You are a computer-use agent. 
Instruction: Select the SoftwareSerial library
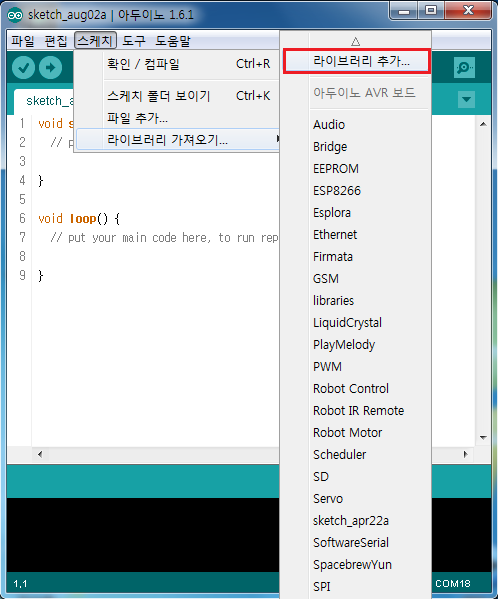[357, 542]
